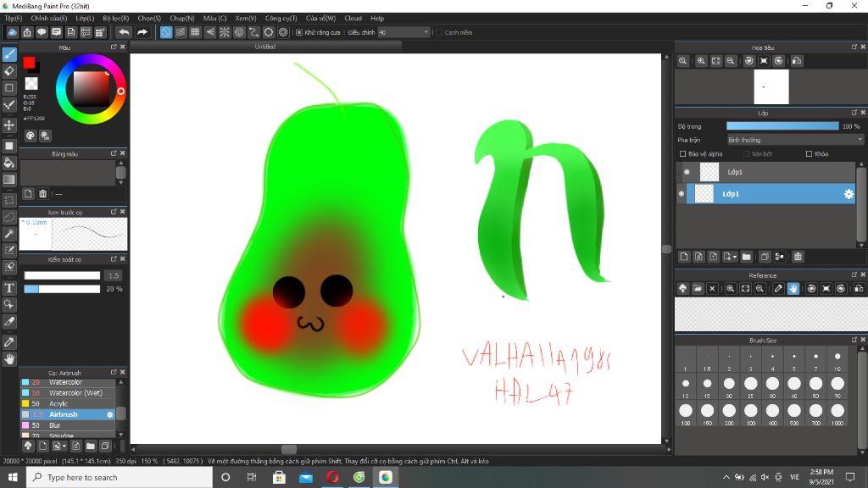The height and width of the screenshot is (488, 868).
Task: Switch to the Untitled canvas tab
Action: click(265, 47)
